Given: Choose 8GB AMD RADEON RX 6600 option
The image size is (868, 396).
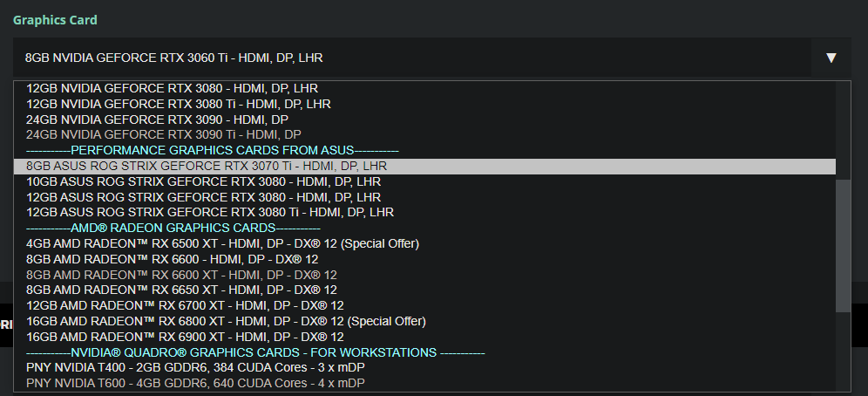Looking at the screenshot, I should tap(424, 259).
